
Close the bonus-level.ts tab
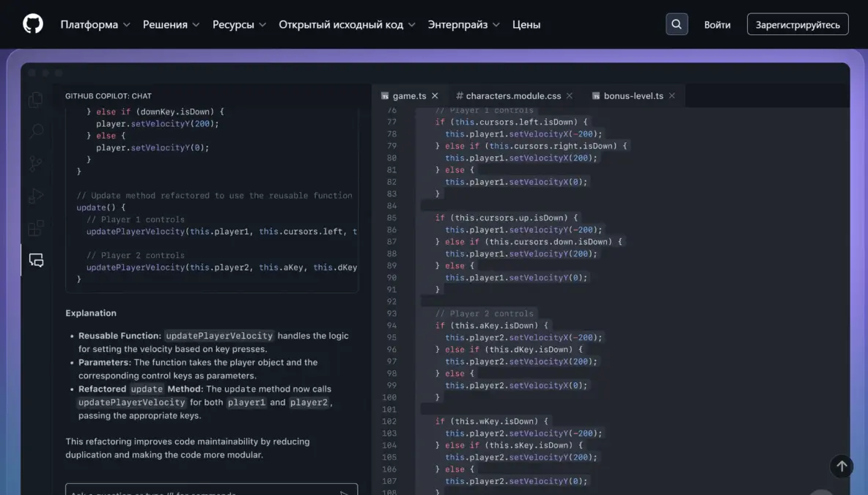[x=672, y=96]
